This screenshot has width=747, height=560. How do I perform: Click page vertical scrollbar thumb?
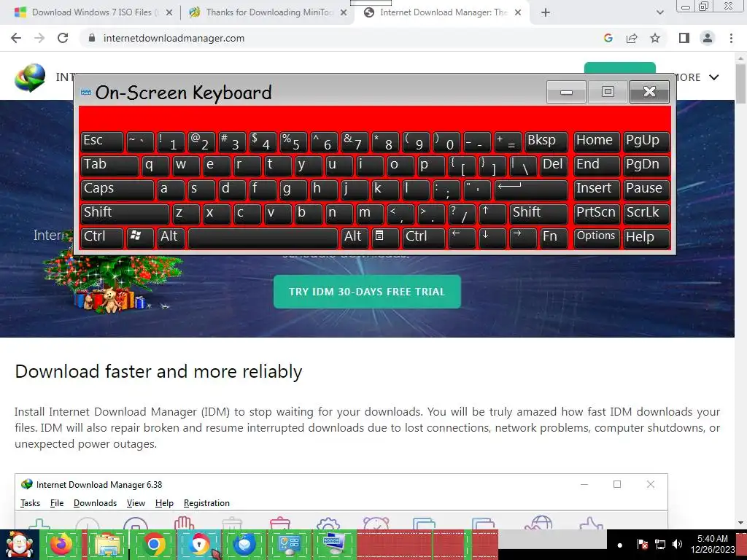coord(741,83)
